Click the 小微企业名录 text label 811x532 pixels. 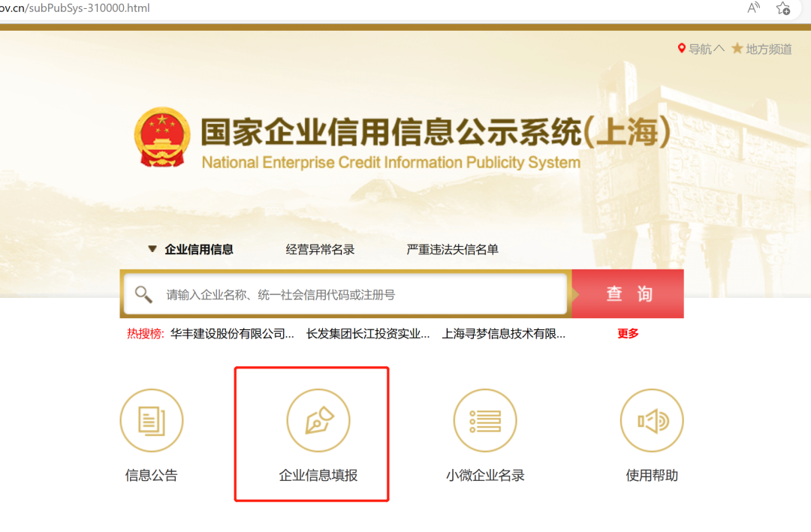[x=485, y=475]
